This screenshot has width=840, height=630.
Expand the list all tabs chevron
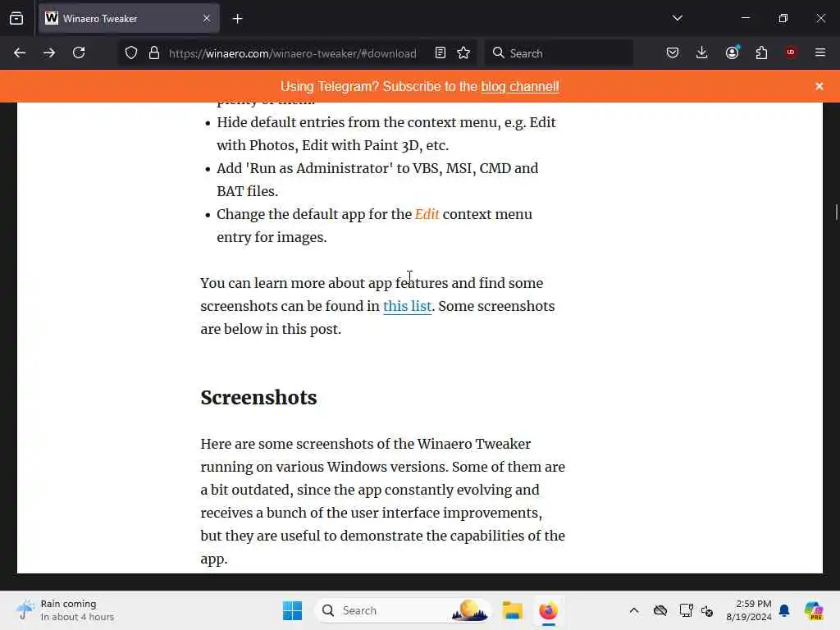click(x=677, y=18)
